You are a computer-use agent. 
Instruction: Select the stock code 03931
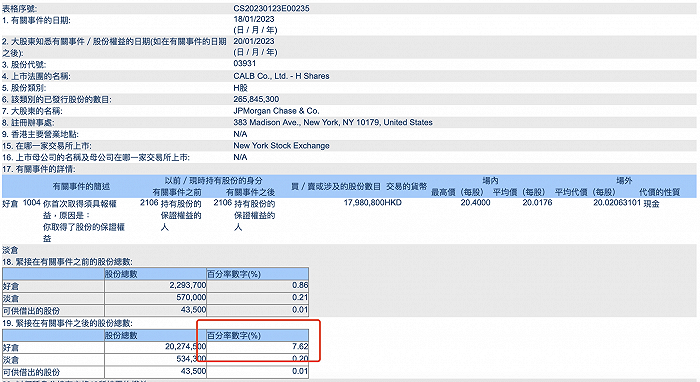click(x=245, y=63)
